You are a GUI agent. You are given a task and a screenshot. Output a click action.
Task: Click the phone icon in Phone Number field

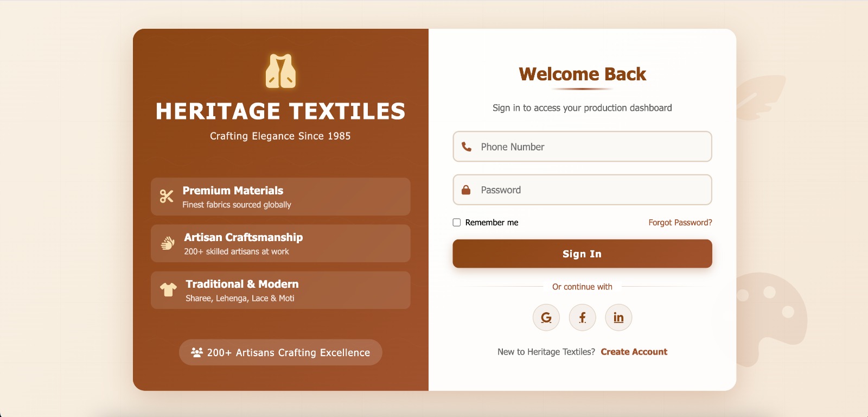click(466, 147)
